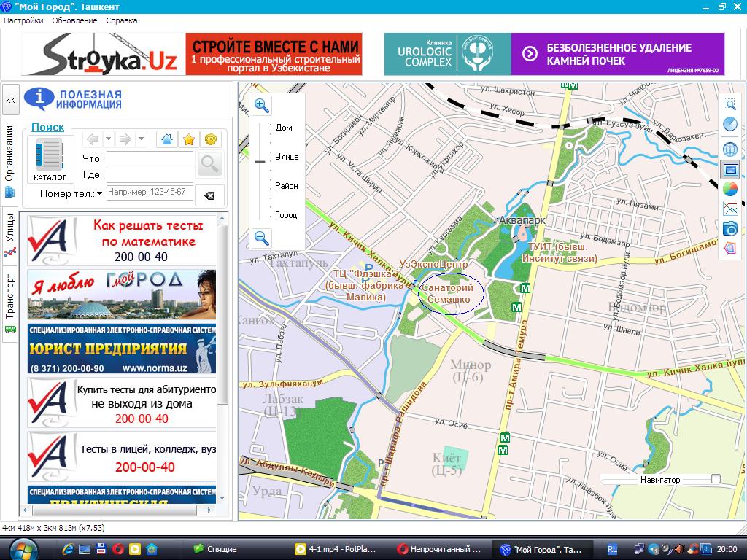747x560 pixels.
Task: Click the camera snapshot icon on map toolbar
Action: [x=729, y=229]
